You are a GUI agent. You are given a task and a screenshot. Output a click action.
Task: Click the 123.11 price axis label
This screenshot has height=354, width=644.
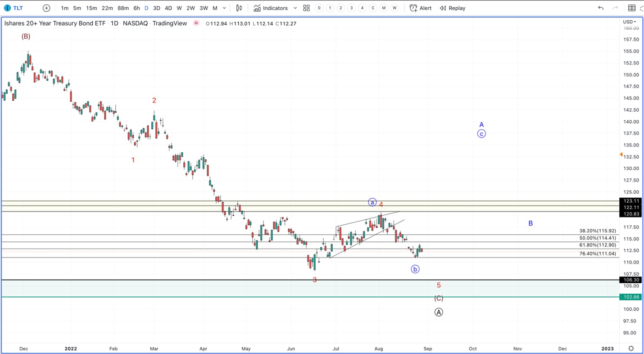[x=631, y=201]
